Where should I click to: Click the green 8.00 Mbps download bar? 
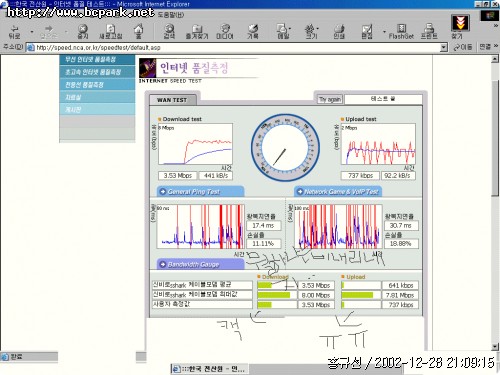[x=274, y=295]
